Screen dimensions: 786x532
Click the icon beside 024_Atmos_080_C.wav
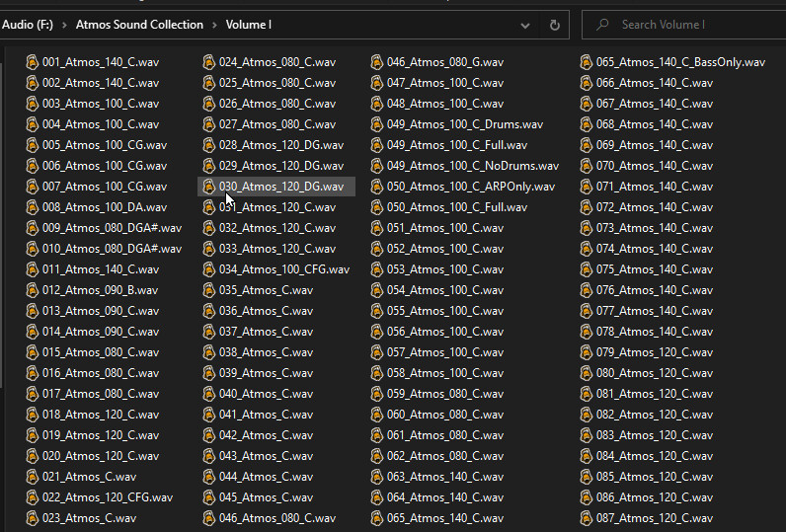point(209,62)
